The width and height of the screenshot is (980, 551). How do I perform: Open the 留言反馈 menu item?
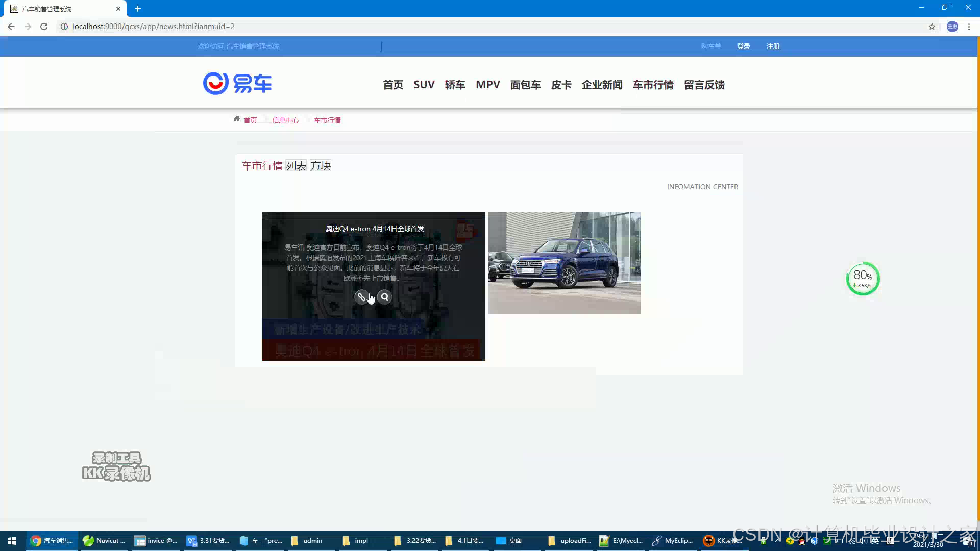(704, 85)
